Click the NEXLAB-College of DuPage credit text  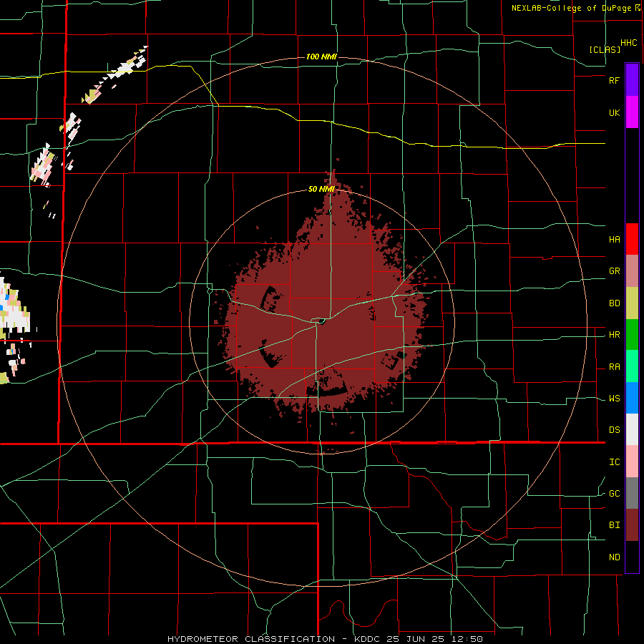[x=571, y=8]
